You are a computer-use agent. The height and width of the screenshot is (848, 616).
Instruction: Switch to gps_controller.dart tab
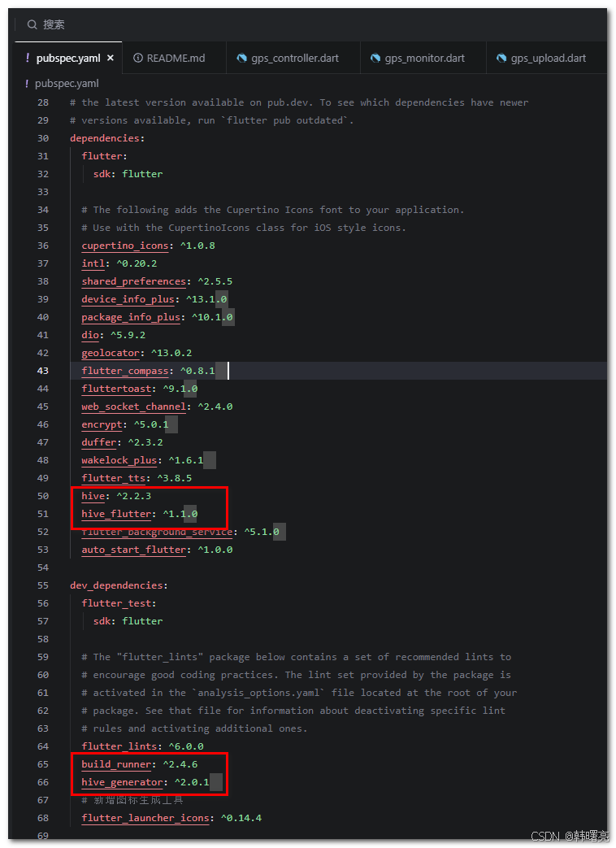coord(293,58)
